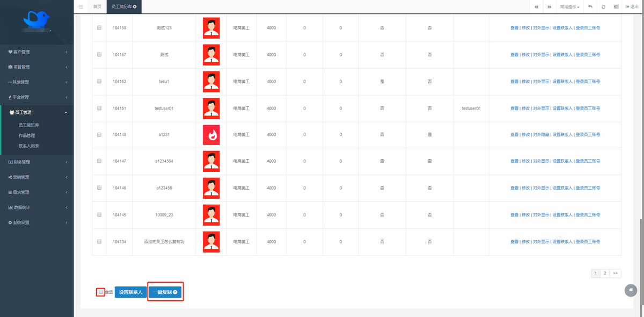Click the refresh icon in top bar

[603, 6]
